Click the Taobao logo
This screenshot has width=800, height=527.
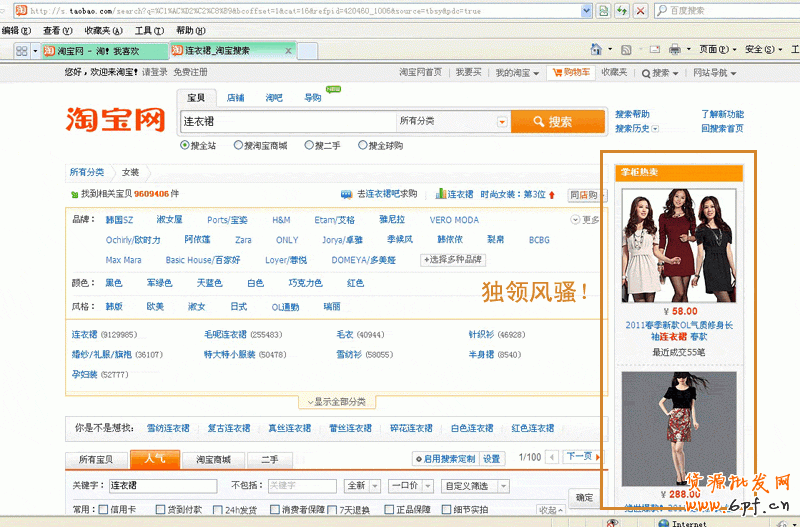(x=115, y=120)
